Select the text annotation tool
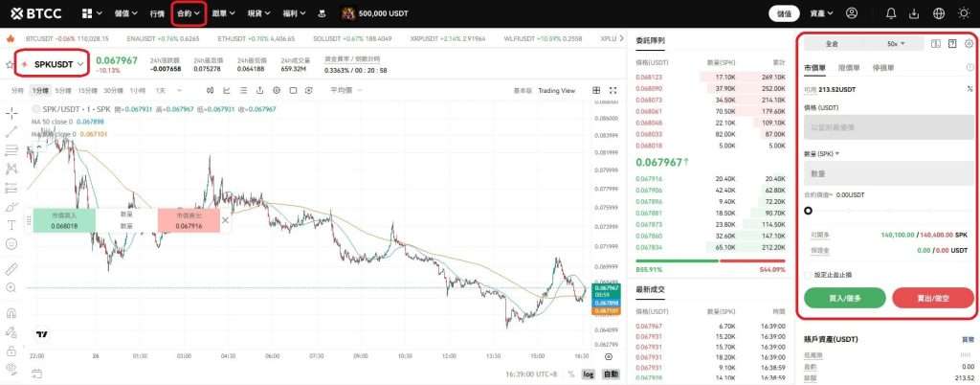Image resolution: width=980 pixels, height=385 pixels. [x=11, y=225]
